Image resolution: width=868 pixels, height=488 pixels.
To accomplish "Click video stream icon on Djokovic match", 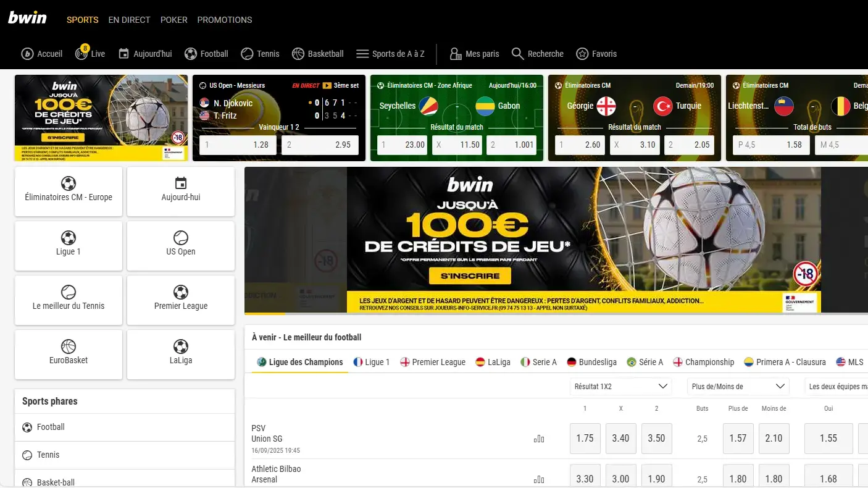I will (x=327, y=85).
